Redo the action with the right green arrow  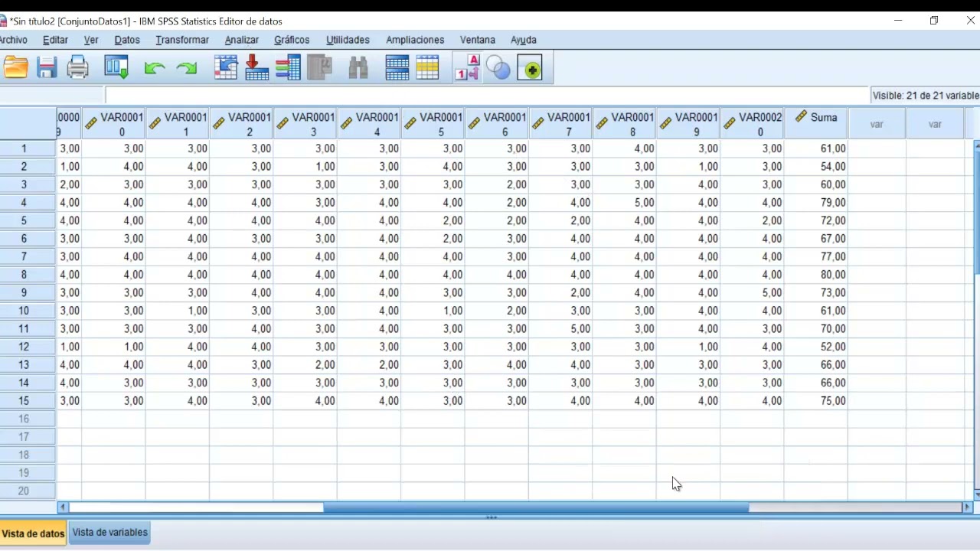pos(187,68)
